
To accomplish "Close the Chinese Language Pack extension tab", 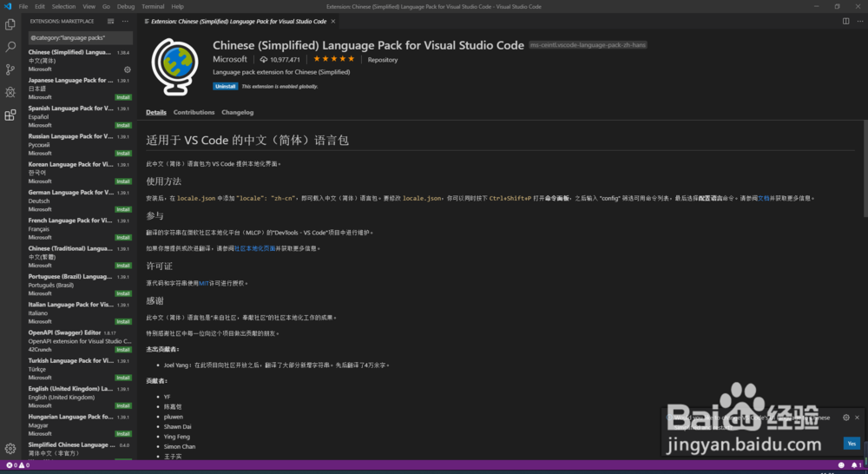I will 333,21.
